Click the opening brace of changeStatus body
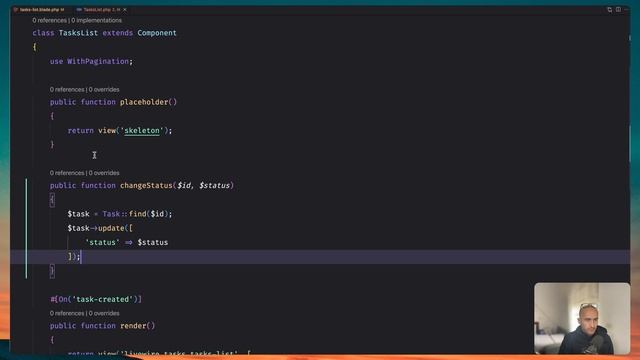The width and height of the screenshot is (640, 360). tap(52, 200)
